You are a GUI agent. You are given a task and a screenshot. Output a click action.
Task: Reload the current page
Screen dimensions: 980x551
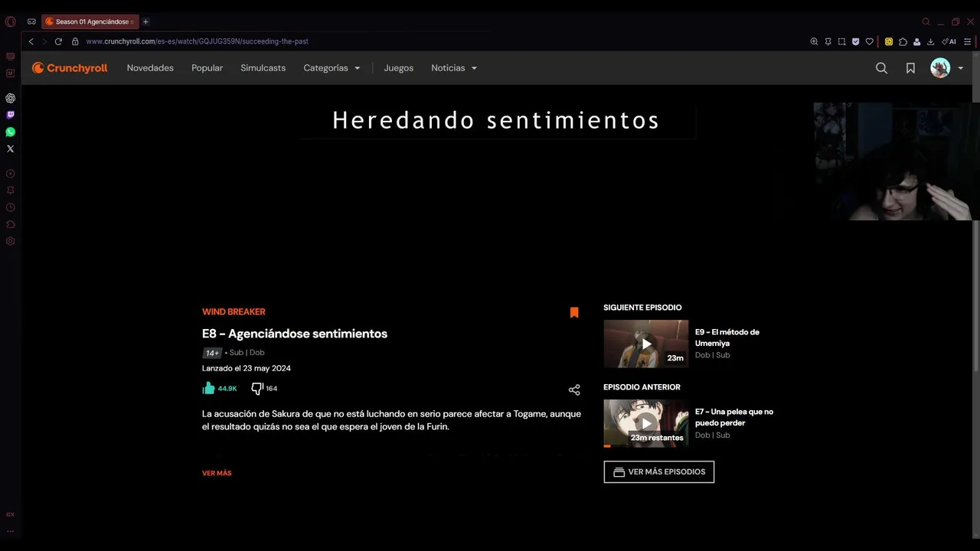click(x=58, y=41)
